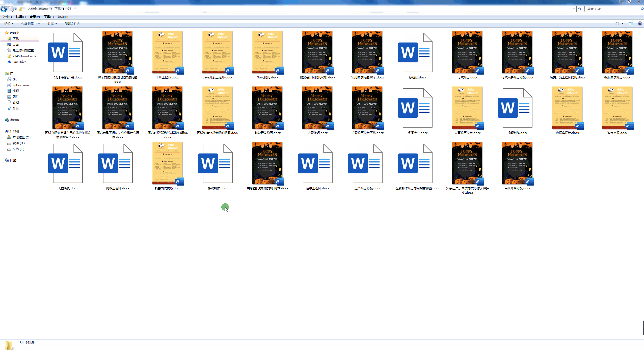Open 本地磁盘 (C:) drive
644x350 pixels.
tap(21, 137)
